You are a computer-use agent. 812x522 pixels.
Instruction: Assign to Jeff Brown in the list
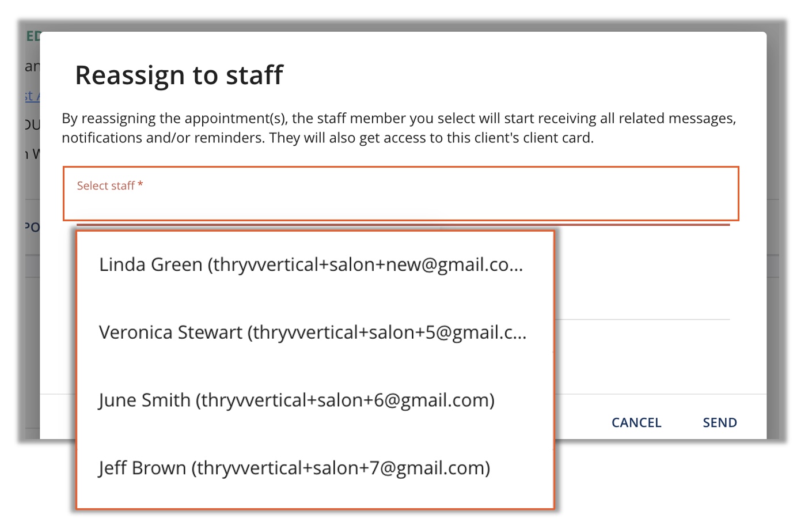tap(294, 468)
